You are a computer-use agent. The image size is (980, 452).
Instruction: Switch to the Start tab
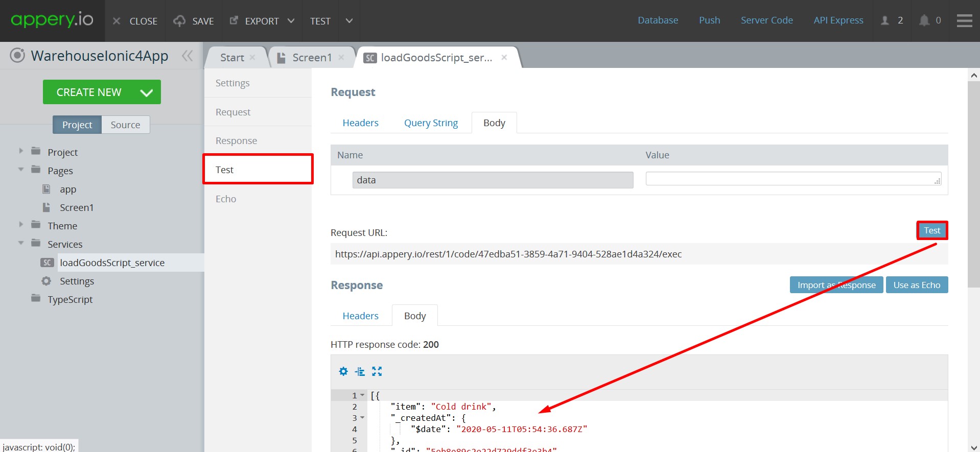232,58
